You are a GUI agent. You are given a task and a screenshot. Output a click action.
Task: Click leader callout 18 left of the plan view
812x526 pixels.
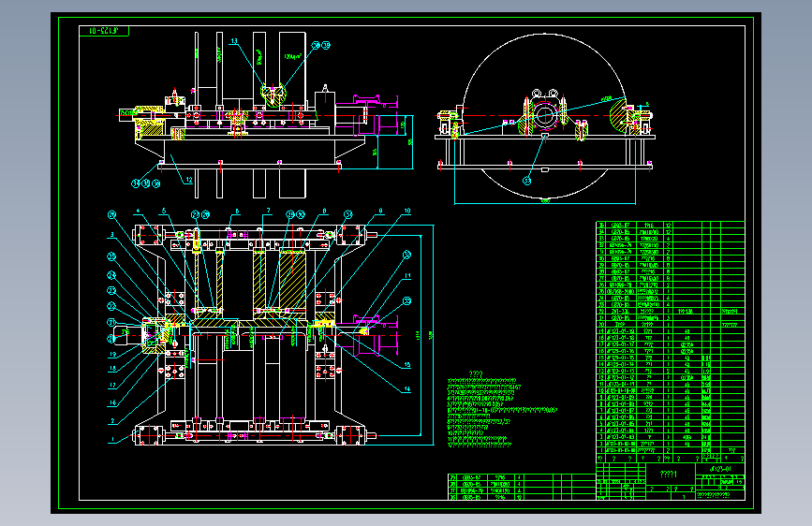point(113,369)
